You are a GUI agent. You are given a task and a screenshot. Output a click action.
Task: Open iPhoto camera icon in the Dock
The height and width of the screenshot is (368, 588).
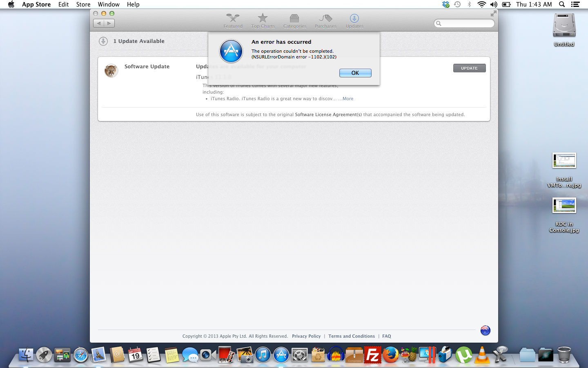click(x=245, y=355)
